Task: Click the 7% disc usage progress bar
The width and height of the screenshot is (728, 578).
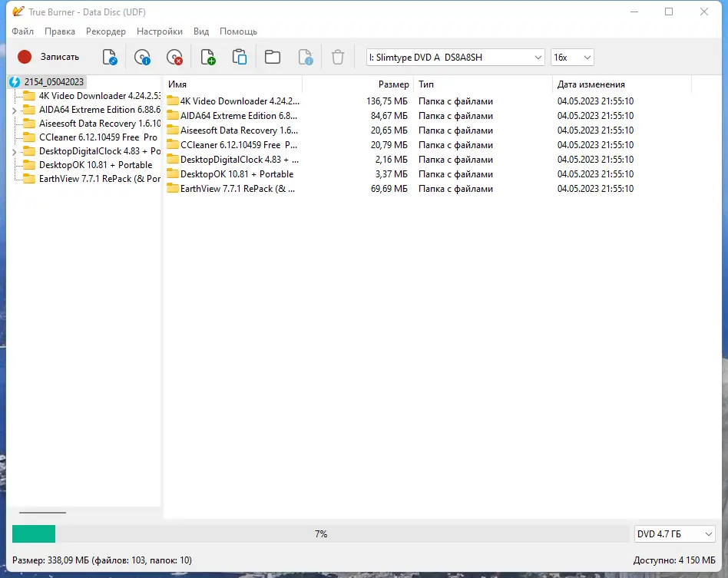Action: [320, 534]
